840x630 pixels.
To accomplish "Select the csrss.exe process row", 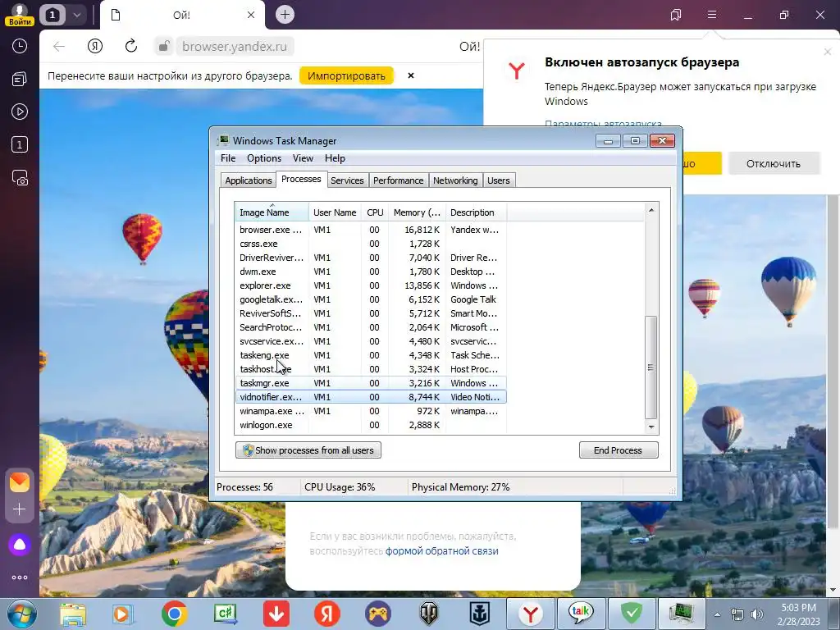I will point(371,244).
